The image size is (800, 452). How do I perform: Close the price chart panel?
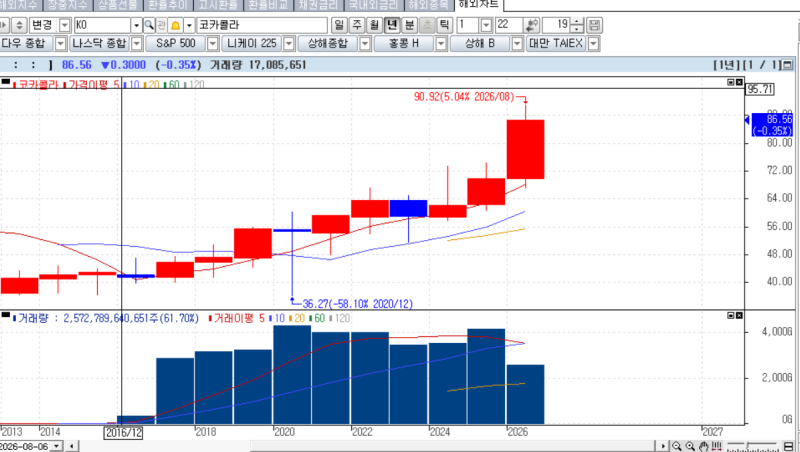739,82
